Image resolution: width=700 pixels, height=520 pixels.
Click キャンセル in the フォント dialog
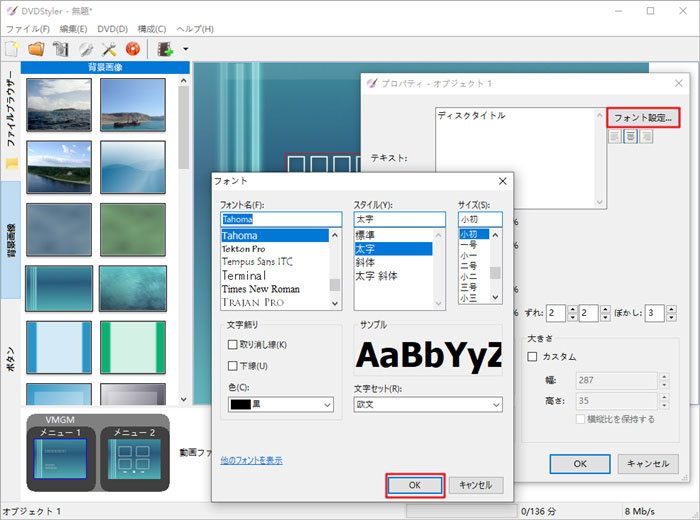pos(476,485)
